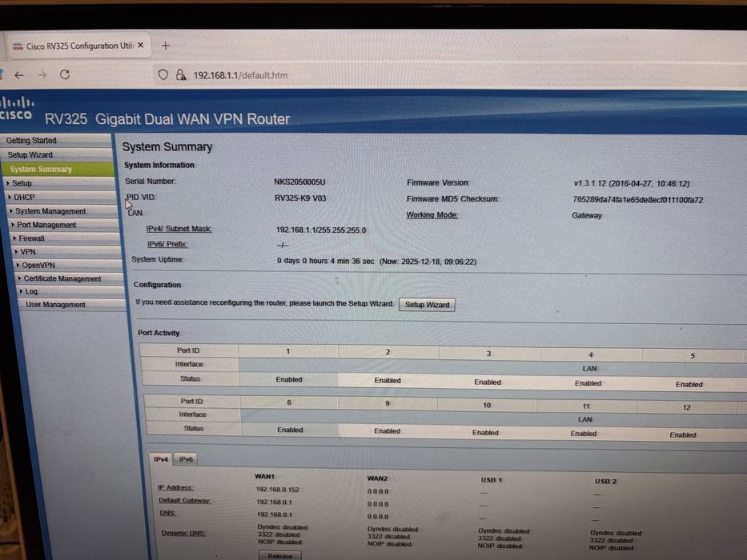
Task: Click port 5 Enabled status cell
Action: [x=689, y=384]
